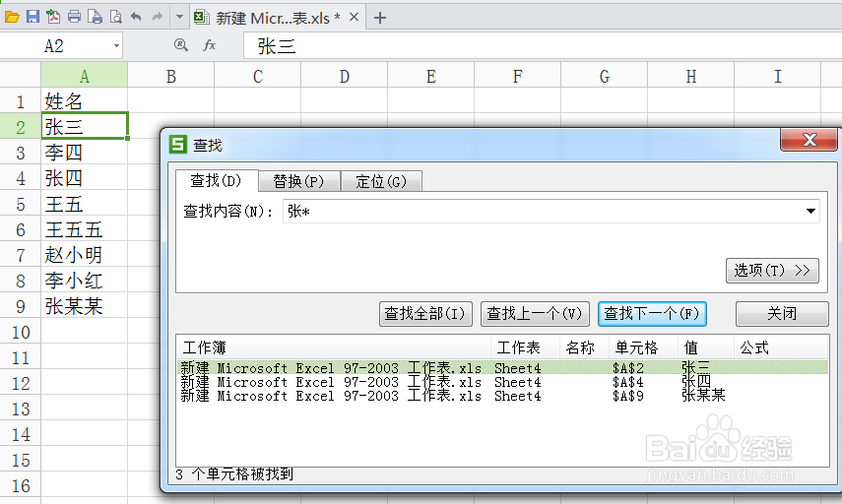Viewport: 842px width, 504px height.
Task: Select cell A1 containing 姓名
Action: 85,101
